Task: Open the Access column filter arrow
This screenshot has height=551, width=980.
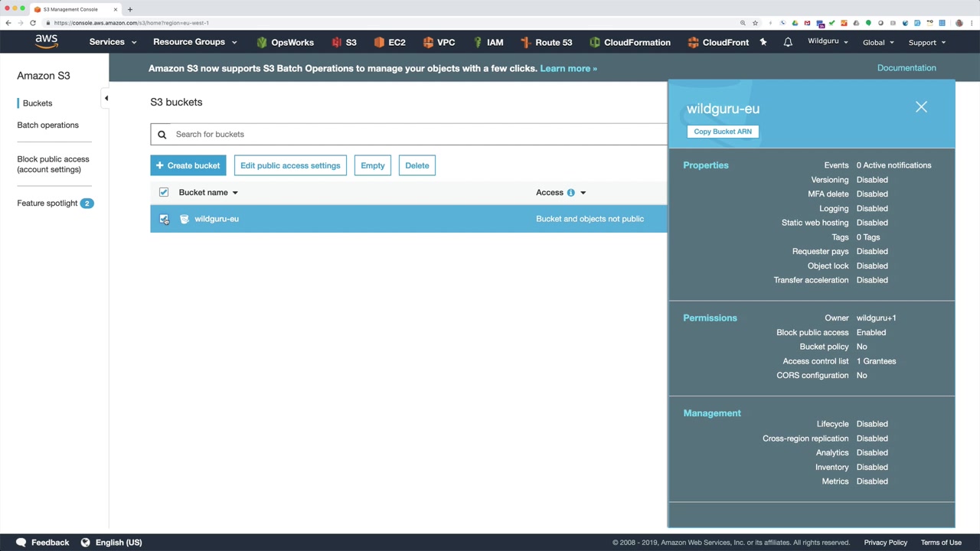Action: tap(583, 193)
